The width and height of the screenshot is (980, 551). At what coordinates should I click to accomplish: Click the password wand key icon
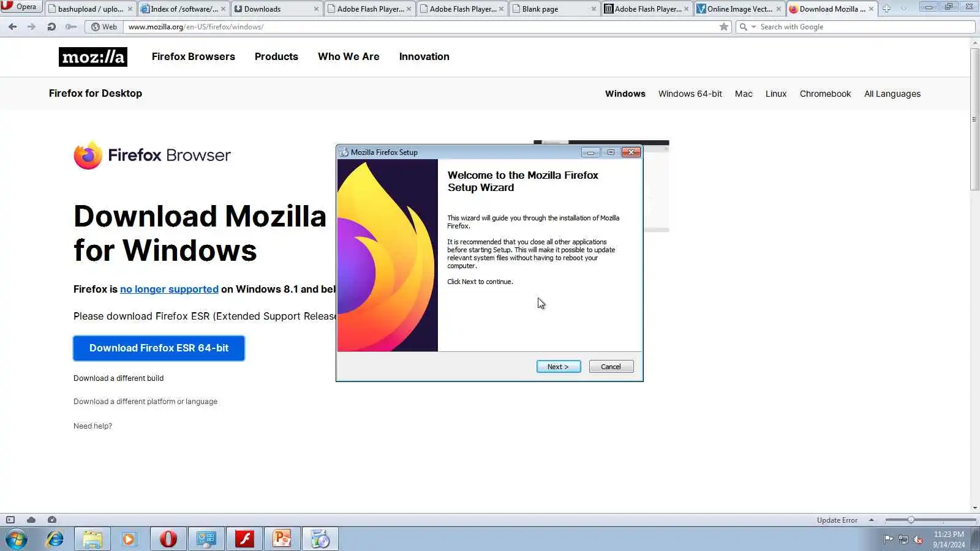tap(71, 27)
